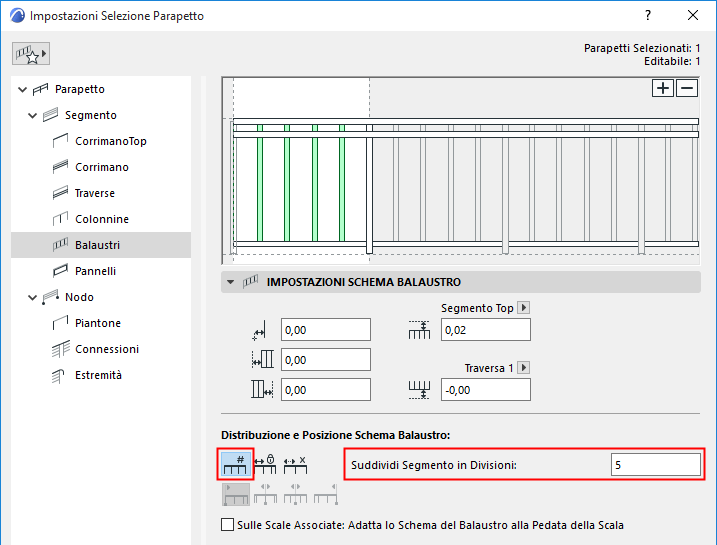Open the dialog help question mark

[647, 16]
